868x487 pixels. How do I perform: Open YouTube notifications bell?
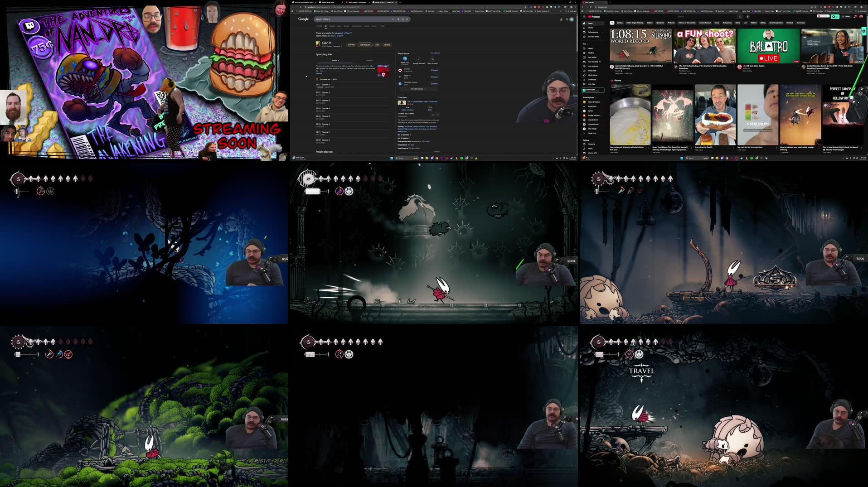point(855,16)
